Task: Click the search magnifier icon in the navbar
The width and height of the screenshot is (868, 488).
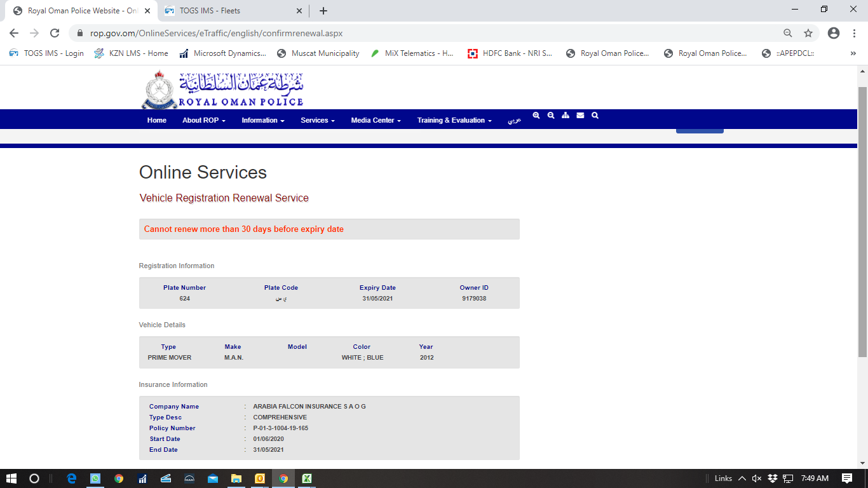Action: click(x=595, y=116)
